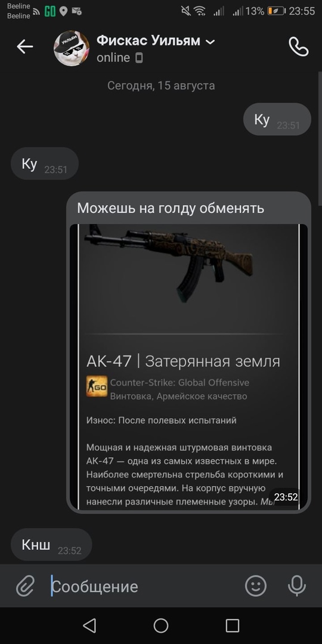The width and height of the screenshot is (322, 644).
Task: Tap the back arrow to leave the chat
Action: (24, 47)
